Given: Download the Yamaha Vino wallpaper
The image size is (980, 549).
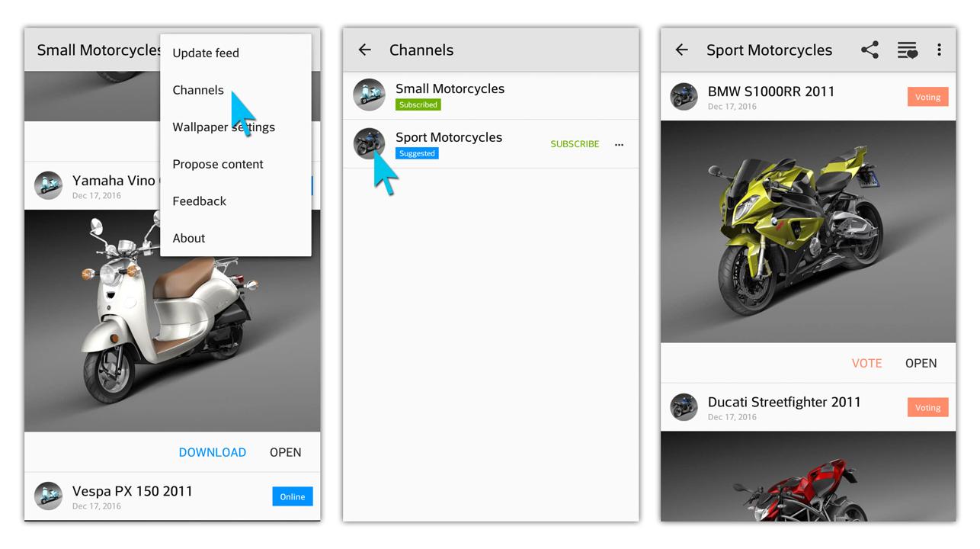Looking at the screenshot, I should [x=212, y=452].
